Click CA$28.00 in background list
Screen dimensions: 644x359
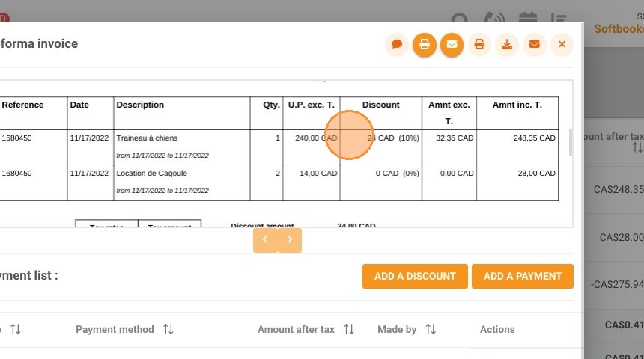point(622,237)
